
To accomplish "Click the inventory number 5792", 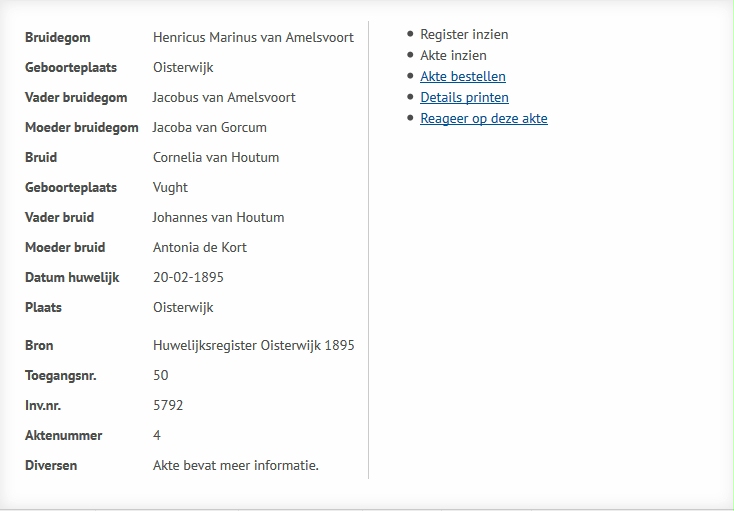I will [x=168, y=405].
